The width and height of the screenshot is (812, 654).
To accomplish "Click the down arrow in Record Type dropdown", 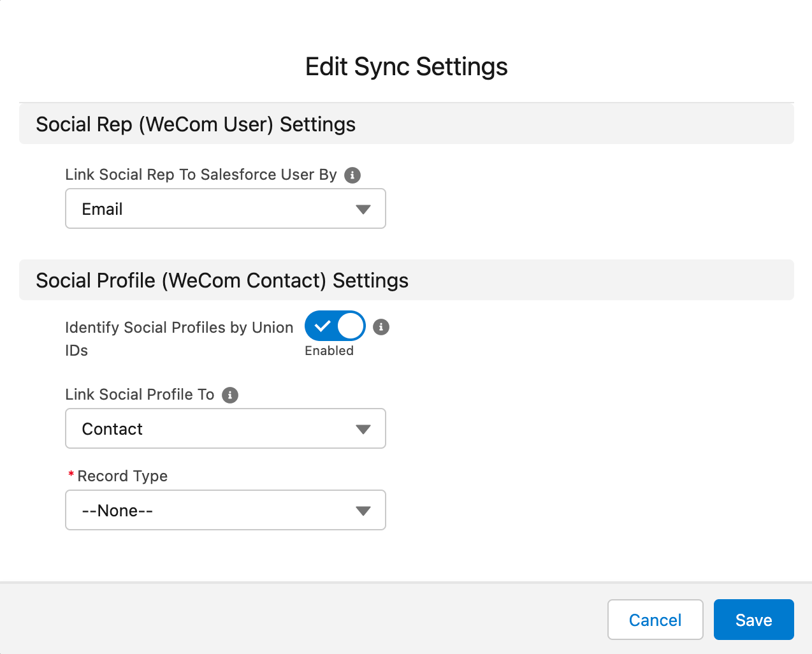I will point(363,511).
